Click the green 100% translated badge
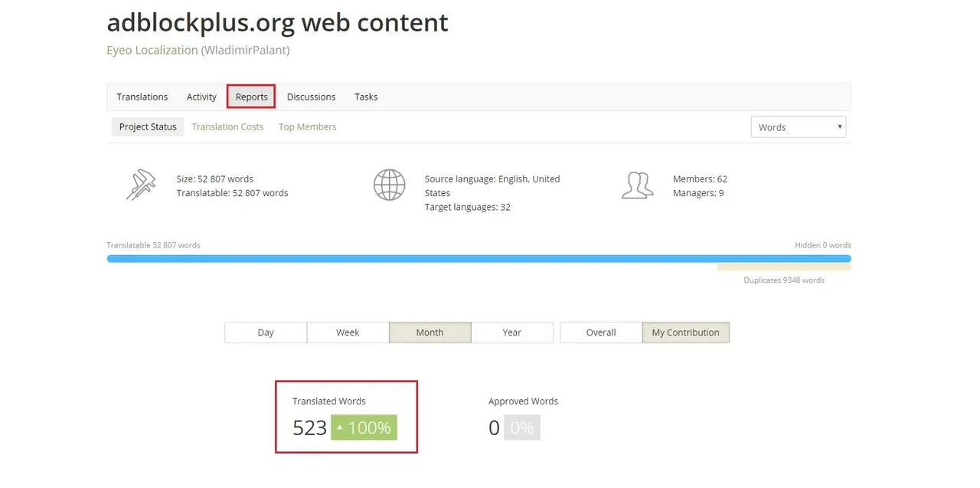 click(364, 427)
